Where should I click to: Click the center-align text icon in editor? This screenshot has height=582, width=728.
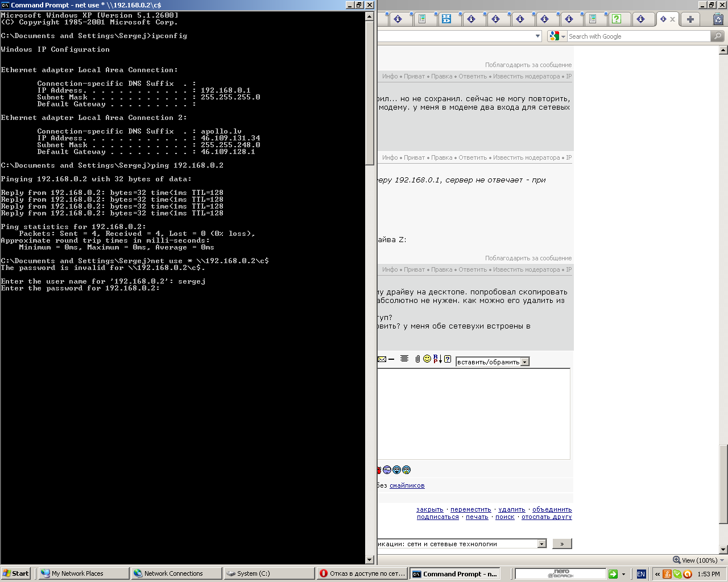pos(404,359)
